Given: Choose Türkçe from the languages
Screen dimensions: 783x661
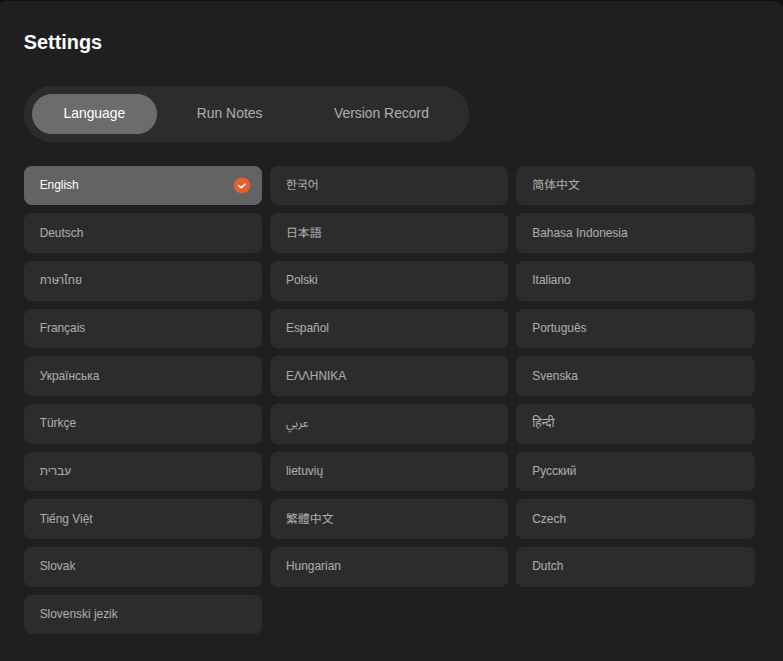Looking at the screenshot, I should (x=143, y=423).
